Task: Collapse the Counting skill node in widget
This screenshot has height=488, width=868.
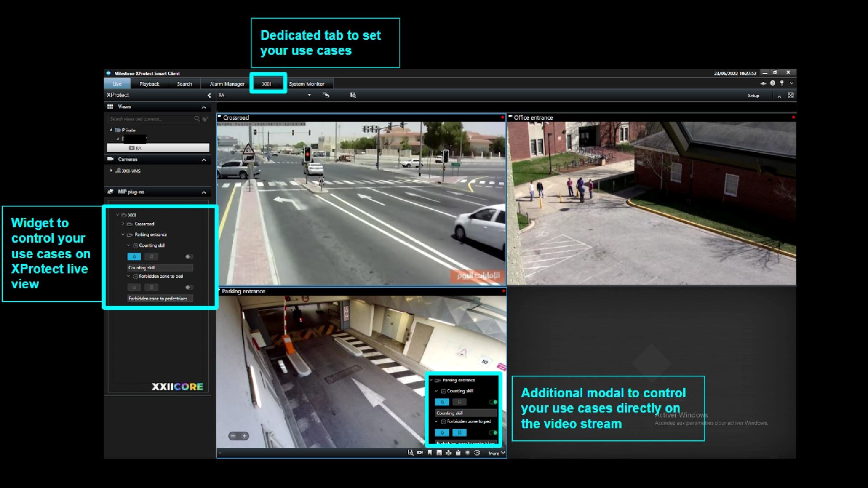Action: [x=128, y=245]
